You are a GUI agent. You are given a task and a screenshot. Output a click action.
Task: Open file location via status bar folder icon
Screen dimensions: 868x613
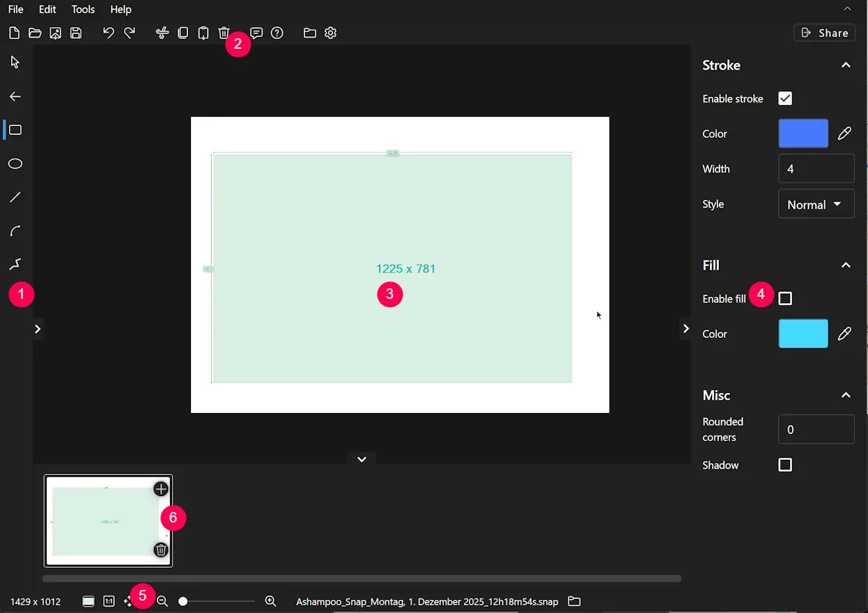[x=574, y=601]
